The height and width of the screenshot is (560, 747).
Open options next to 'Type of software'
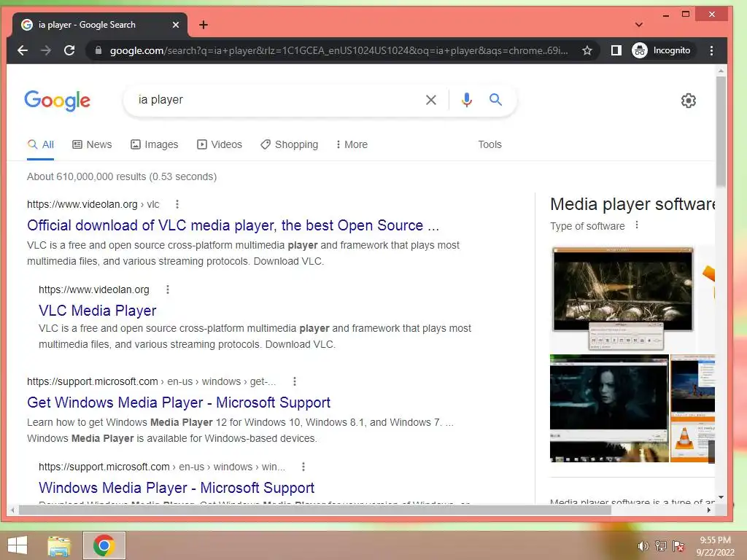tap(637, 225)
